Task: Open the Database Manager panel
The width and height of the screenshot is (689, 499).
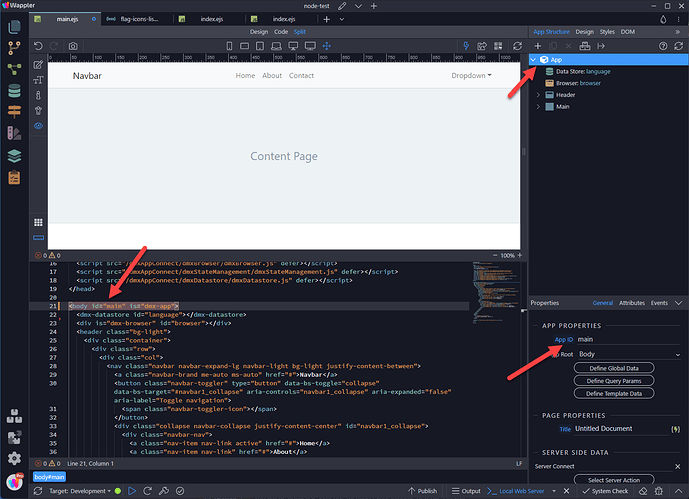Action: point(14,91)
